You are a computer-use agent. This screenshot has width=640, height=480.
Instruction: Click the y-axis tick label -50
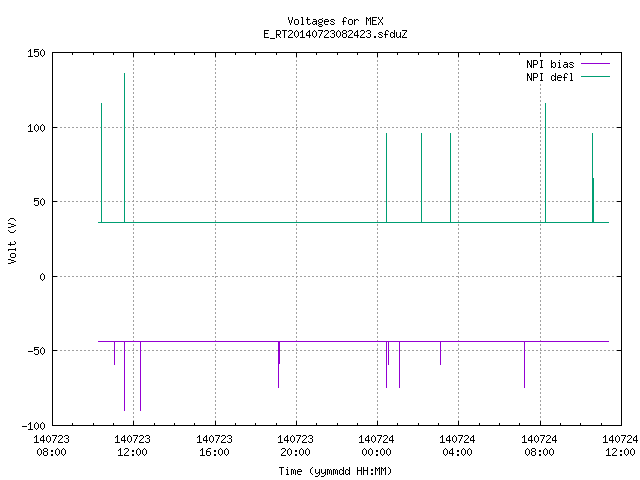(36, 351)
